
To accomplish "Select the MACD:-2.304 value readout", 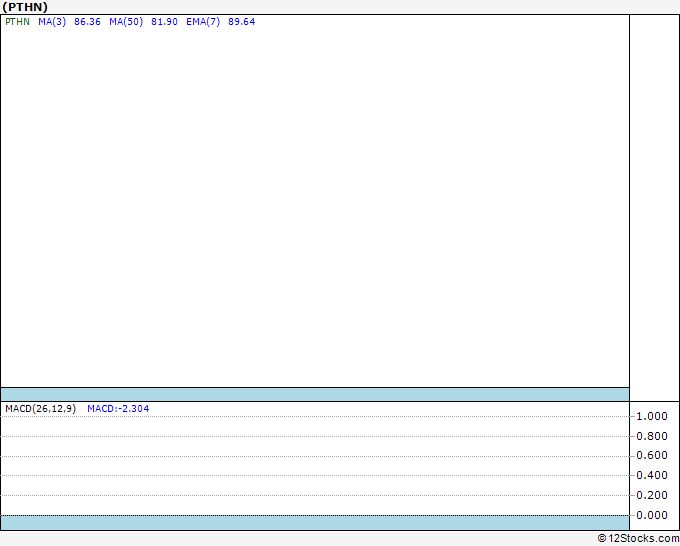I will [x=118, y=409].
